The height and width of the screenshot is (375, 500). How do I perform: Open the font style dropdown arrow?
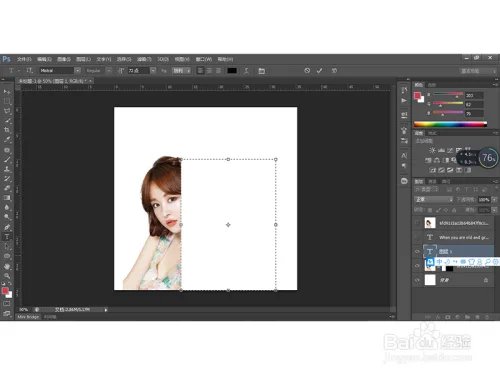click(109, 71)
